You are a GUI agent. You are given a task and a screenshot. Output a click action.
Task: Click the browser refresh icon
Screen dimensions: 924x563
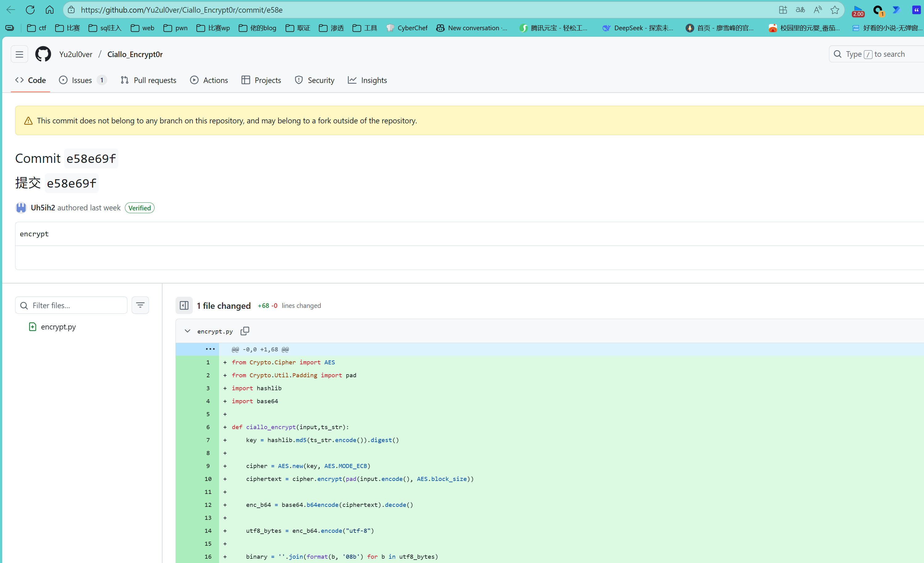[30, 10]
